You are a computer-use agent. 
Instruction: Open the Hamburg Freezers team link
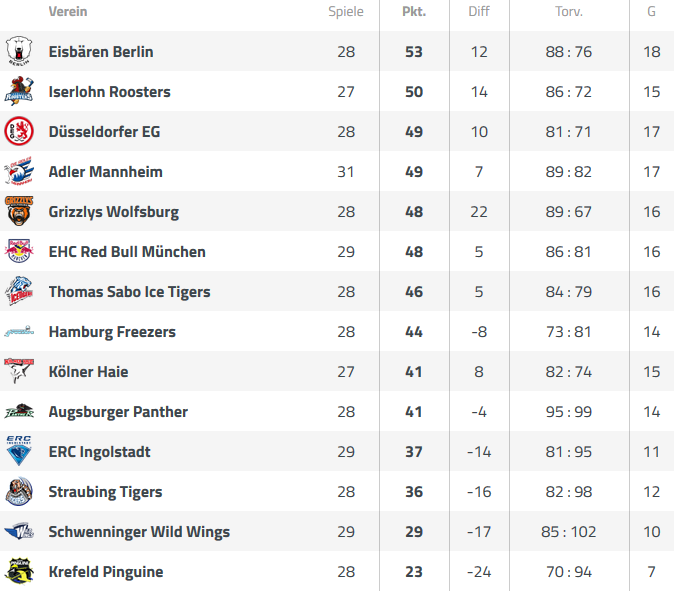[x=112, y=332]
